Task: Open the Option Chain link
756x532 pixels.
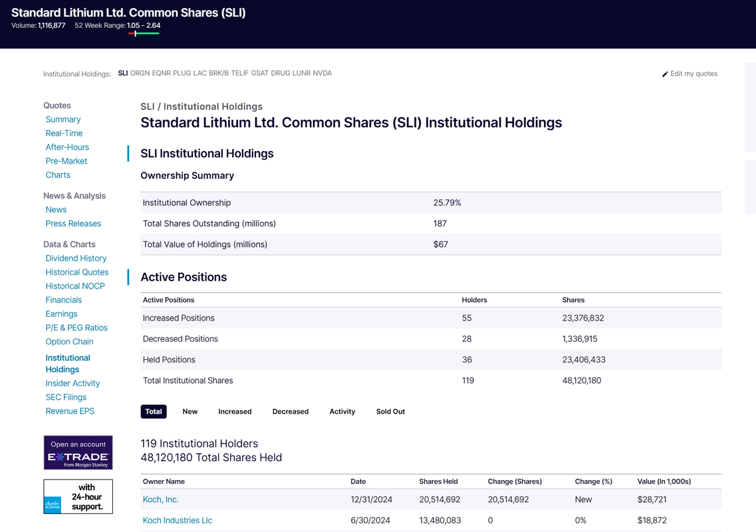Action: pos(69,342)
